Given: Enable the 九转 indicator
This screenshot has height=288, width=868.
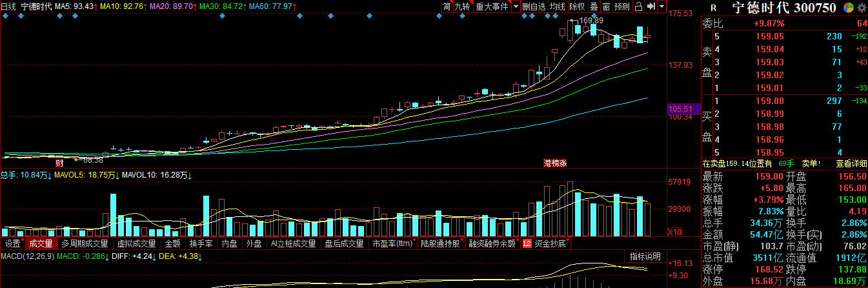Looking at the screenshot, I should click(462, 6).
